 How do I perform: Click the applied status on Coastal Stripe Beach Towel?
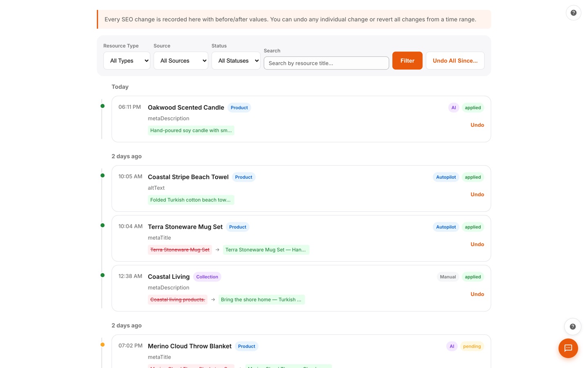point(473,177)
